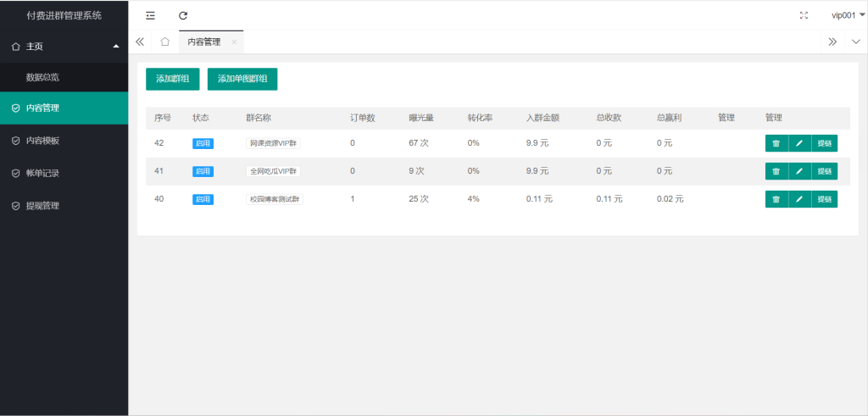Click the home tab icon
Image resolution: width=868 pixels, height=416 pixels.
[x=165, y=42]
